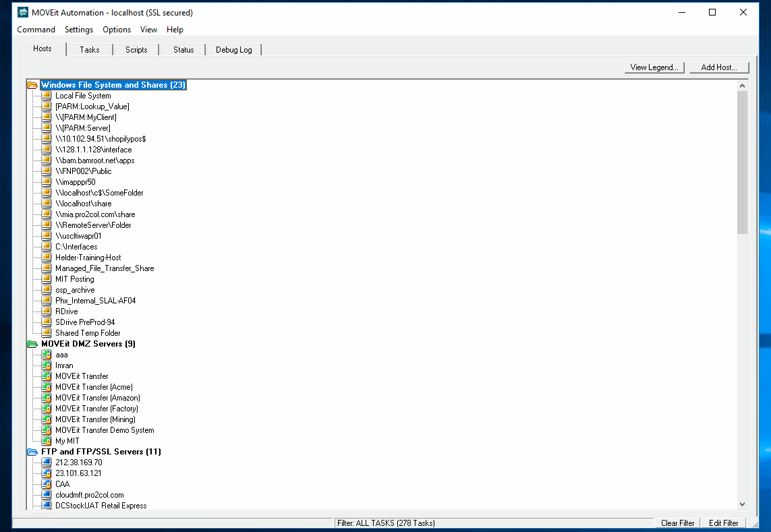Collapse the MOVEit DMZ Servers folder icon
Viewport: 771px width, 532px height.
[x=32, y=344]
